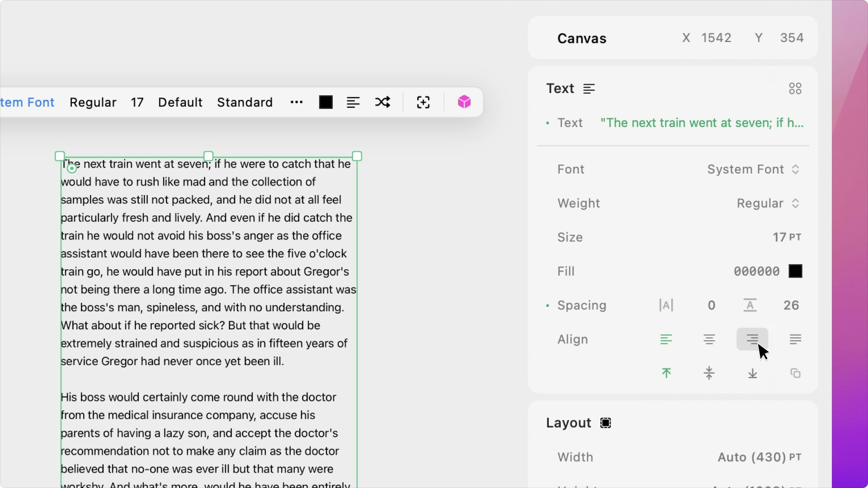Image resolution: width=868 pixels, height=488 pixels.
Task: Click the black Fill color swatch
Action: tap(795, 271)
